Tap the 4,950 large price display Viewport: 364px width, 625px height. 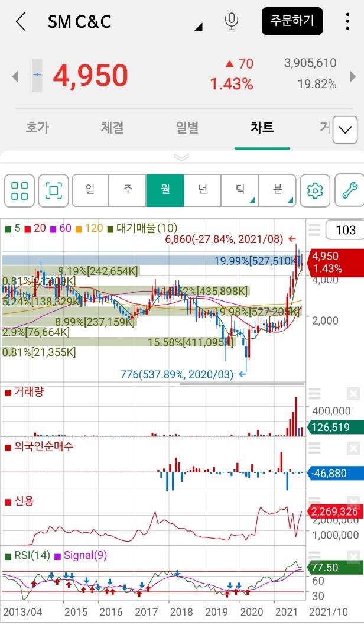[x=90, y=75]
